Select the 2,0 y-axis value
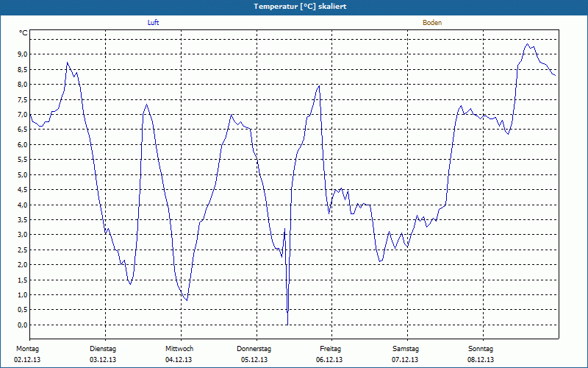This screenshot has width=588, height=368. (23, 265)
